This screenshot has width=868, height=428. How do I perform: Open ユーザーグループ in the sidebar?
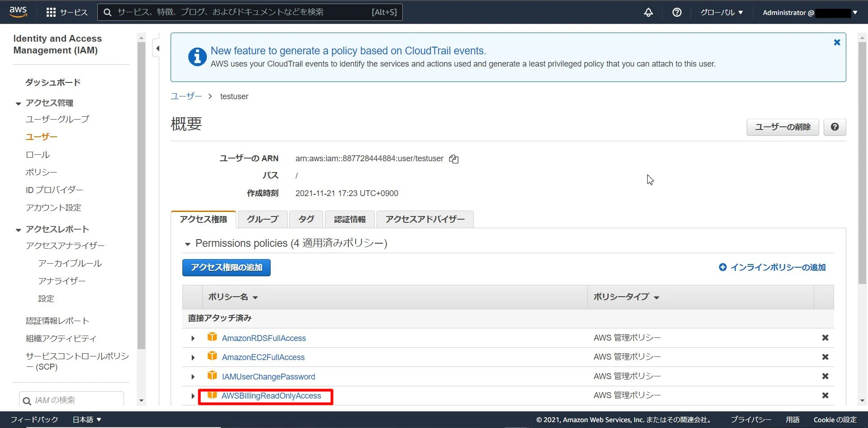tap(57, 119)
